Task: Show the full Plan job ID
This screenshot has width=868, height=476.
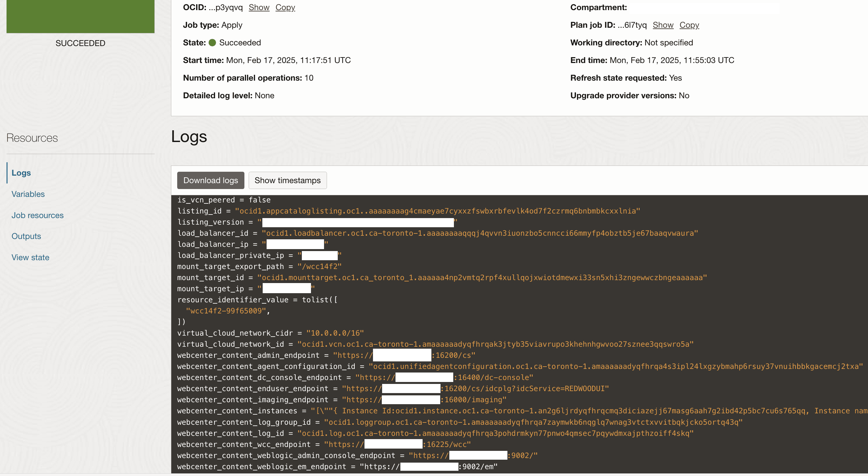Action: (x=663, y=25)
